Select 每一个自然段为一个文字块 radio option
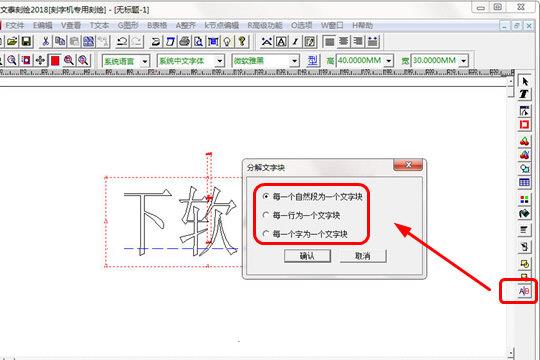Image resolution: width=540 pixels, height=360 pixels. [x=313, y=197]
